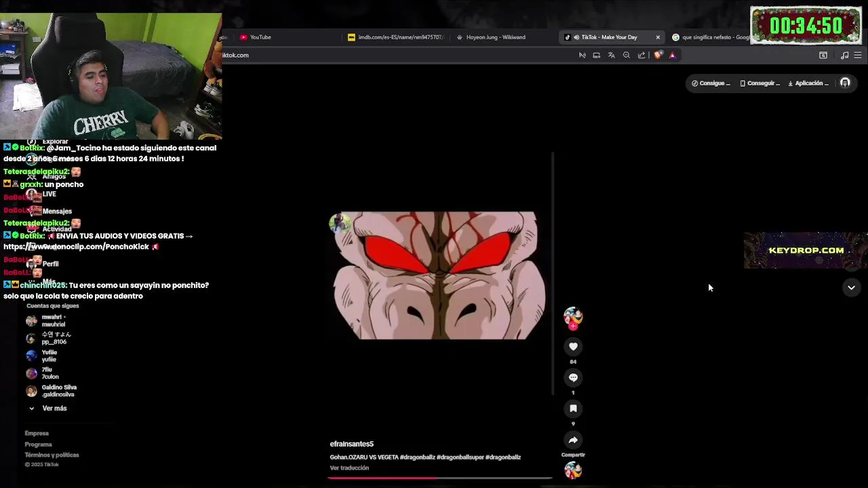
Task: Open the spinning music disc avatar
Action: [573, 470]
